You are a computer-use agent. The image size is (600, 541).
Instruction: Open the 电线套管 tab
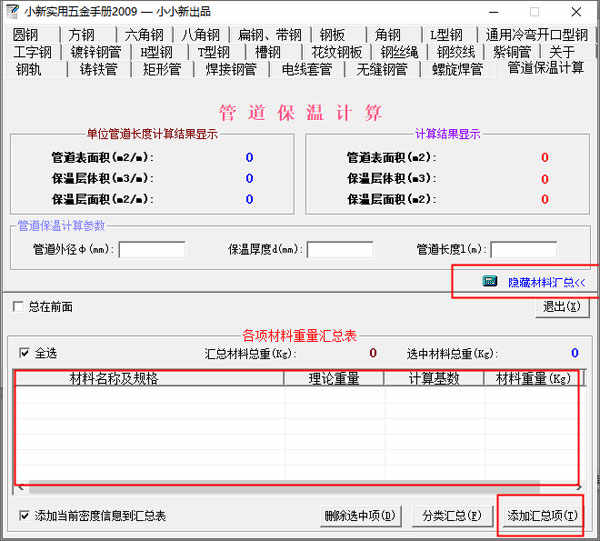tap(307, 70)
